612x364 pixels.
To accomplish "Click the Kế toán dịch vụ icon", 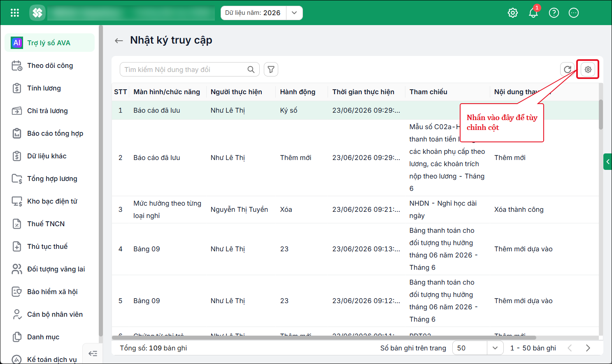I will coord(17,359).
